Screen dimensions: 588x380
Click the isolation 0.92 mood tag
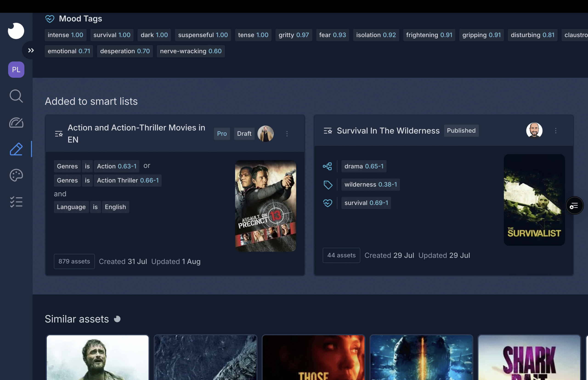coord(376,35)
